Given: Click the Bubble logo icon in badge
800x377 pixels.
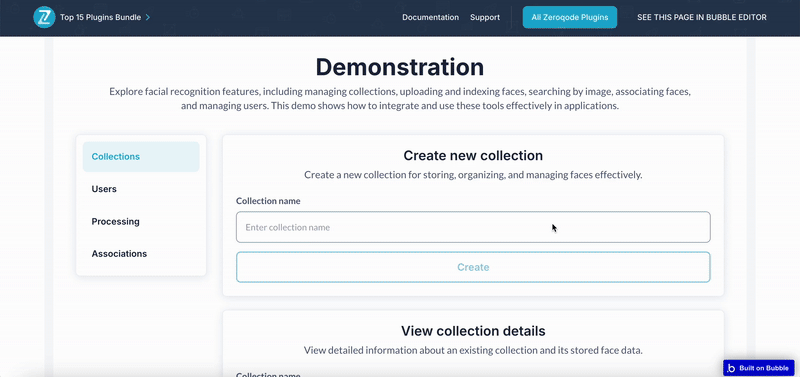Looking at the screenshot, I should [x=731, y=368].
